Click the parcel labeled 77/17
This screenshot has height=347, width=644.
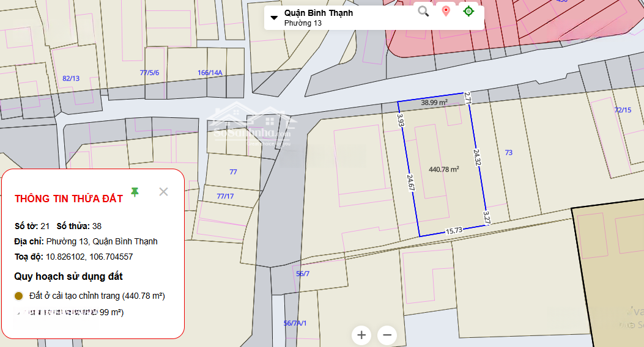pos(225,196)
